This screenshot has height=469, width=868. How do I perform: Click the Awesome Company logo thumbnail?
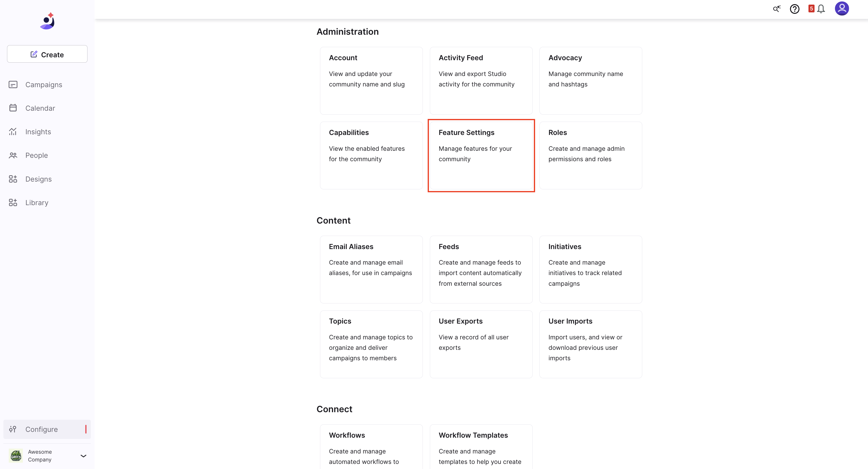[16, 456]
